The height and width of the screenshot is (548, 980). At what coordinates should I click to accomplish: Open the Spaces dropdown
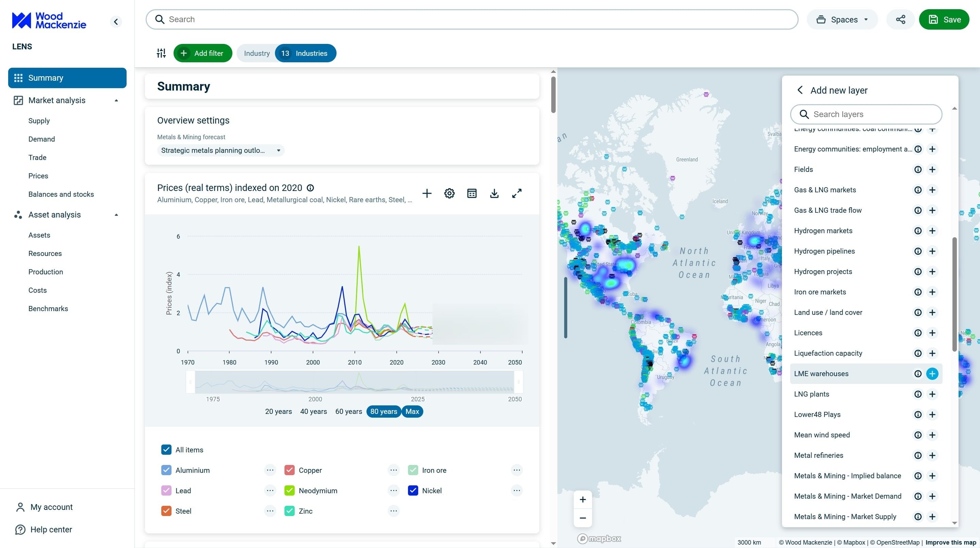842,19
